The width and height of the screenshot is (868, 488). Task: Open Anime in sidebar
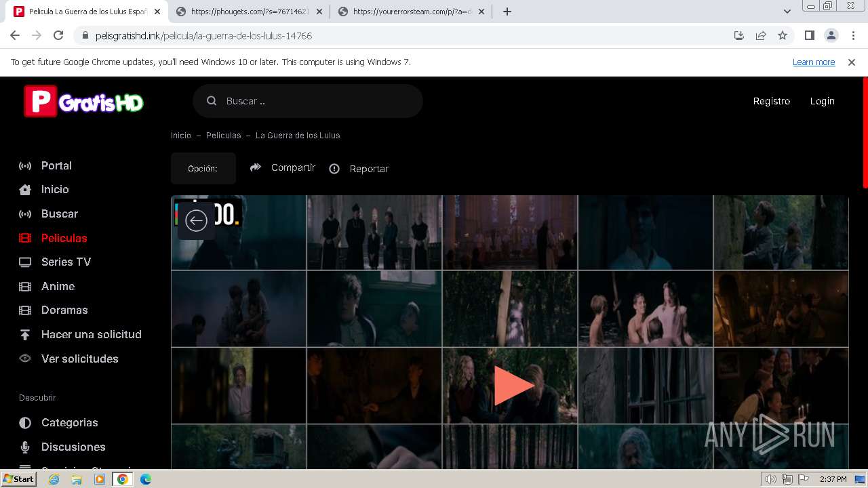coord(58,286)
